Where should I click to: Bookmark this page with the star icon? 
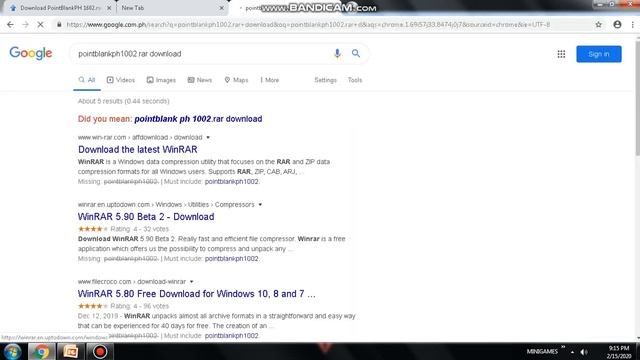[x=598, y=24]
